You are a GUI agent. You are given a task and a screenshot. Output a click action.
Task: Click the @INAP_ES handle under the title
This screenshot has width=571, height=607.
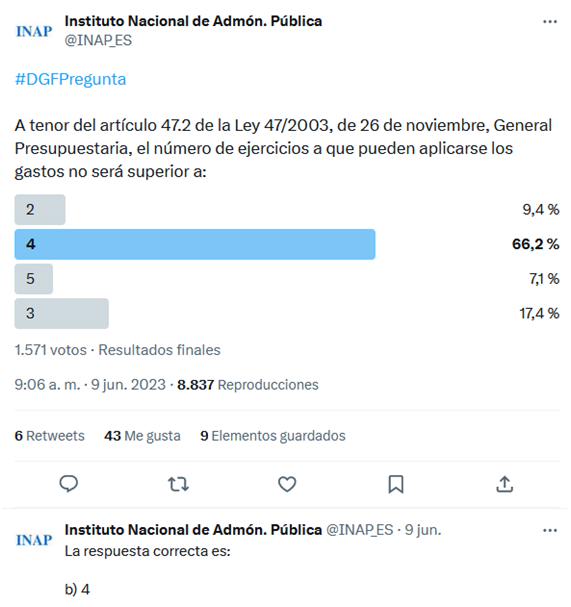point(98,40)
